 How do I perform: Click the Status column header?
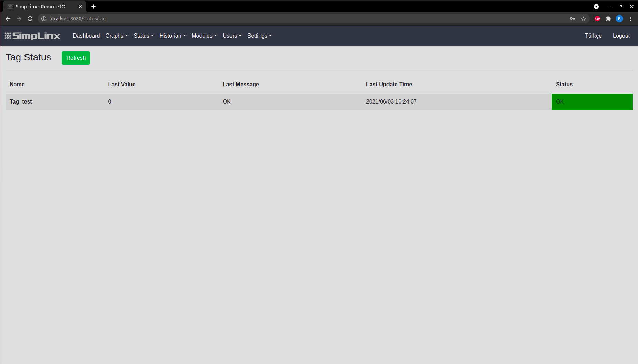(x=564, y=84)
